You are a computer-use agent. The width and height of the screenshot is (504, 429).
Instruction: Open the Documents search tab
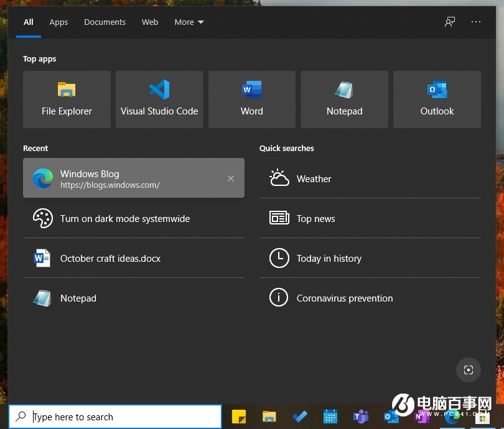[105, 22]
